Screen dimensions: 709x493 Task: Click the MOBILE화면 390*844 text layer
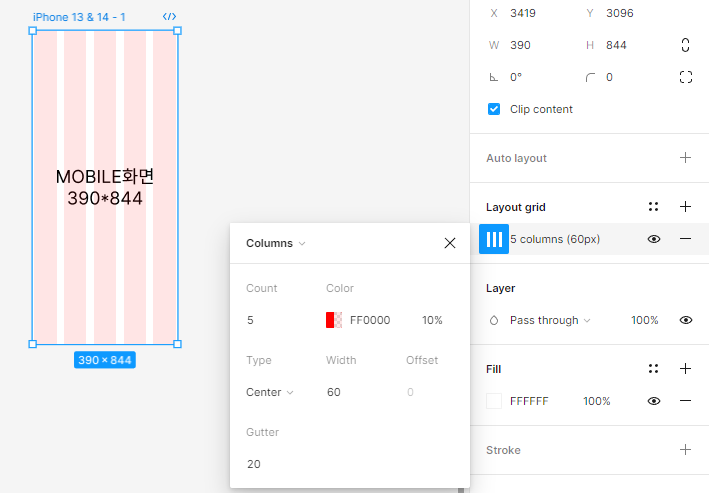pos(105,187)
